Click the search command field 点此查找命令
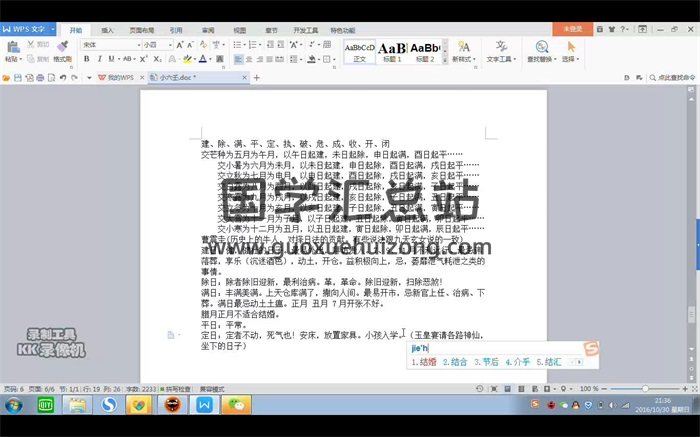 [673, 78]
